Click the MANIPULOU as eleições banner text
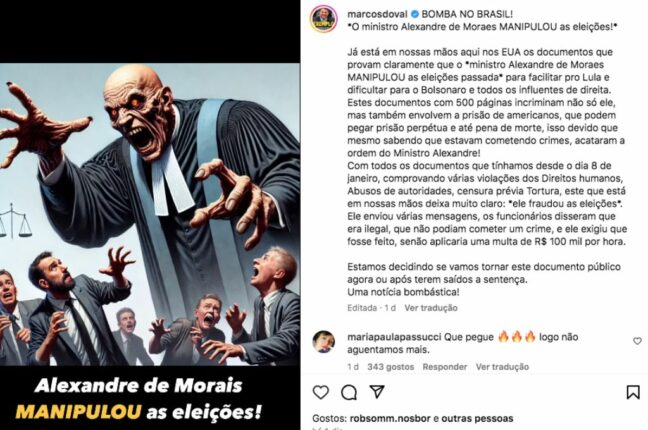The image size is (648, 430). (x=139, y=412)
